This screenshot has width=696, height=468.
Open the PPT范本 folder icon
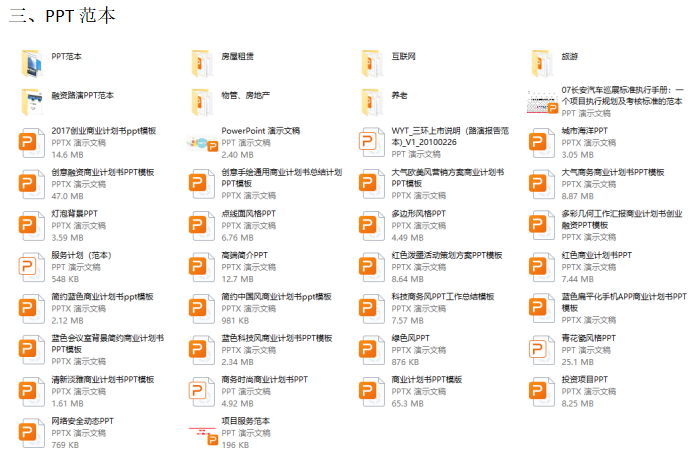point(33,62)
